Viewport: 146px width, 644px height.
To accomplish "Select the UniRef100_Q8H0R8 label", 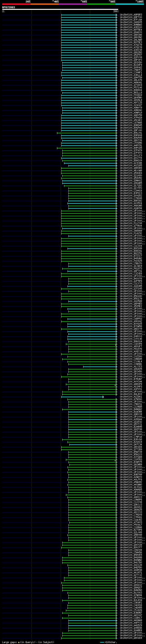I will point(131,168).
